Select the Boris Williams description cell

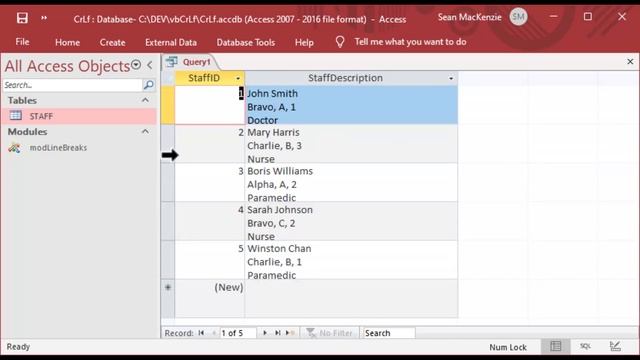pos(351,182)
